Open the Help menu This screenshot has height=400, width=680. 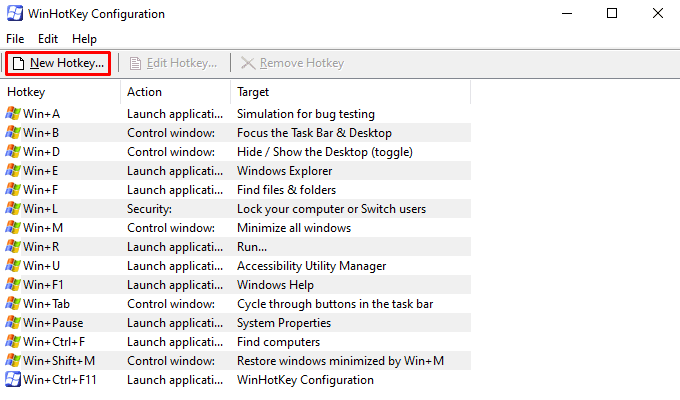tap(84, 39)
